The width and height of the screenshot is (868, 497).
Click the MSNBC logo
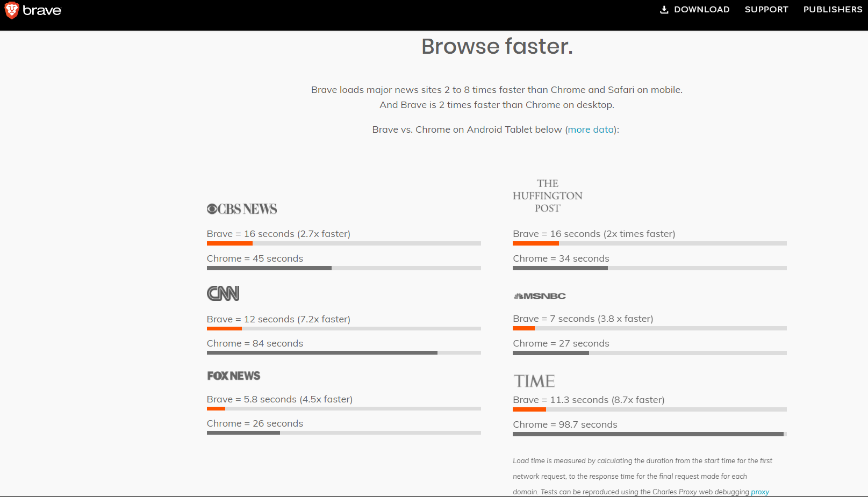[540, 296]
